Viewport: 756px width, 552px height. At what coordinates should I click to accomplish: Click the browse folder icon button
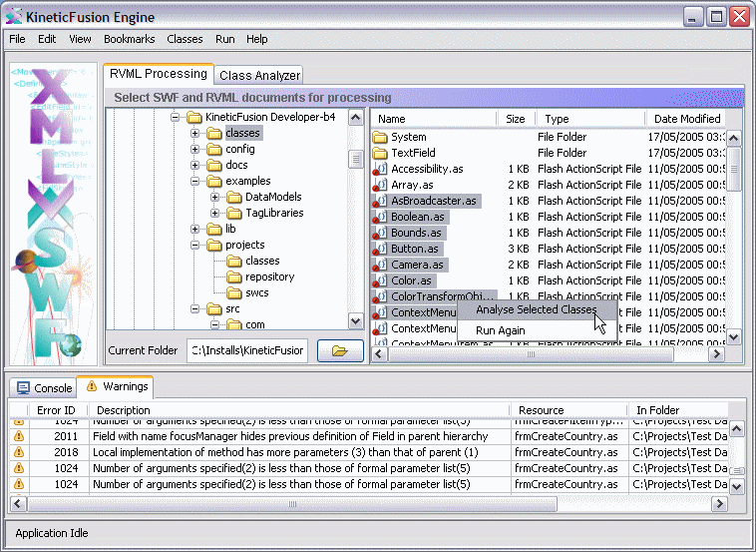pyautogui.click(x=340, y=350)
